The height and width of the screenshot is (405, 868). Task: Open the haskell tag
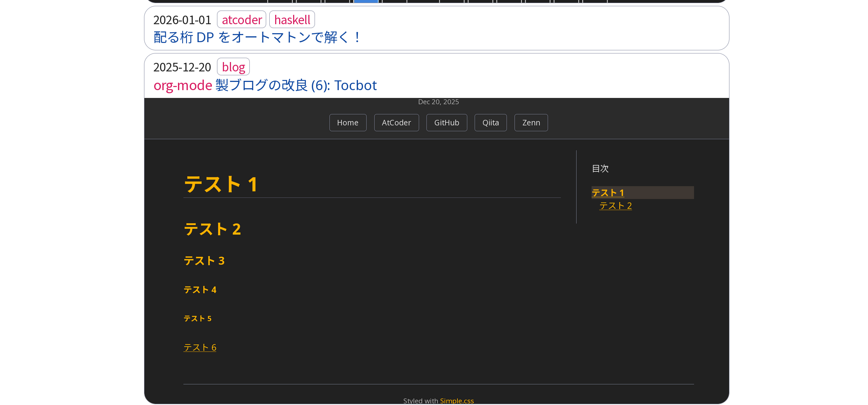tap(292, 20)
